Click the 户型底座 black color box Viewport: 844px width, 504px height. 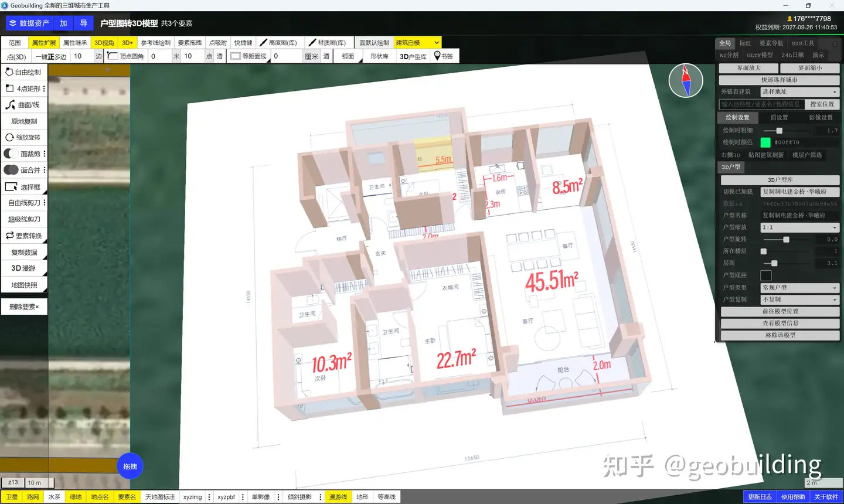(x=766, y=275)
